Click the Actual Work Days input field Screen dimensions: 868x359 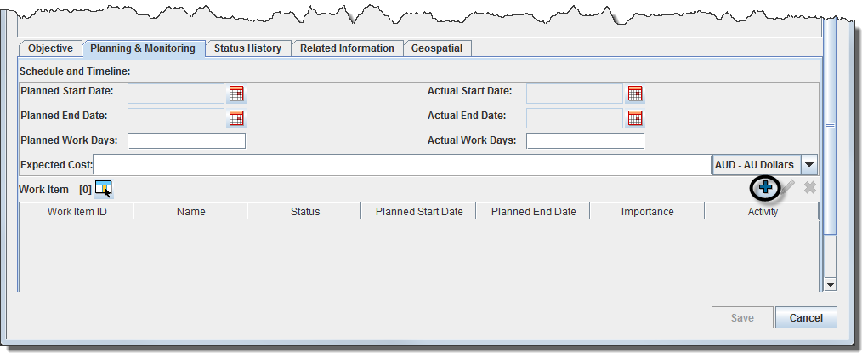click(585, 141)
